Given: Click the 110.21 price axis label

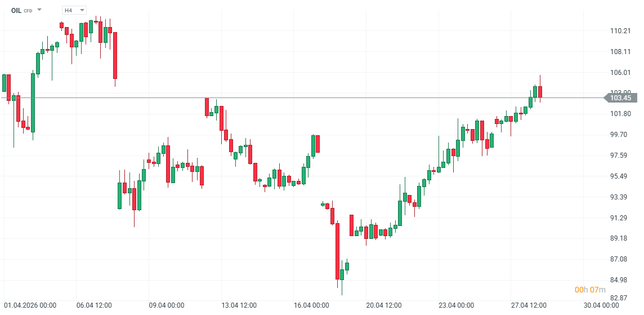Looking at the screenshot, I should [619, 31].
